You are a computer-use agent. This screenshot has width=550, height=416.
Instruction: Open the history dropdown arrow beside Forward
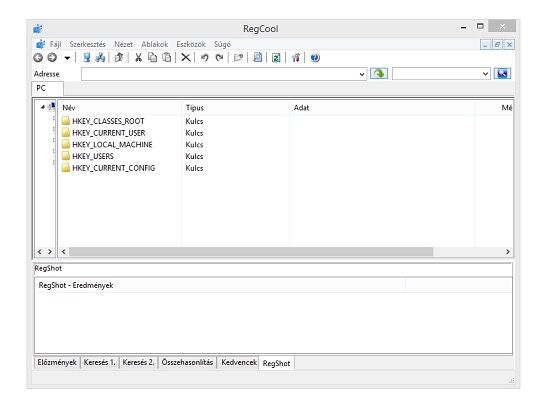[x=67, y=58]
